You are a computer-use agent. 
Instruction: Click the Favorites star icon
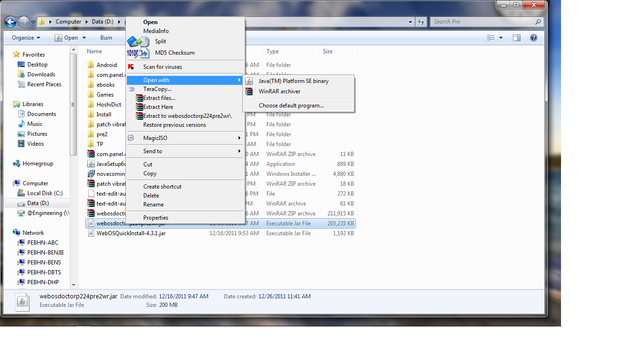[17, 55]
